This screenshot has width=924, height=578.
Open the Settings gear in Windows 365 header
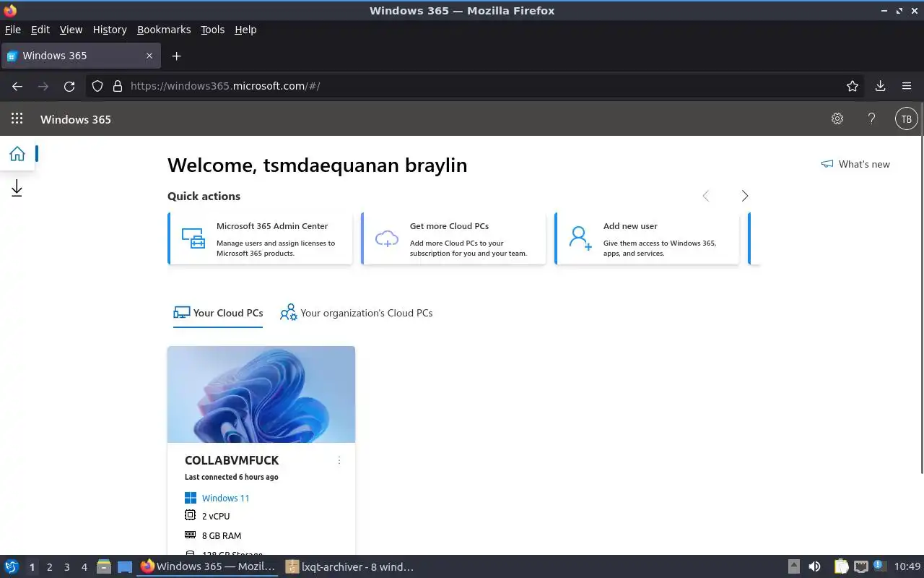[837, 119]
